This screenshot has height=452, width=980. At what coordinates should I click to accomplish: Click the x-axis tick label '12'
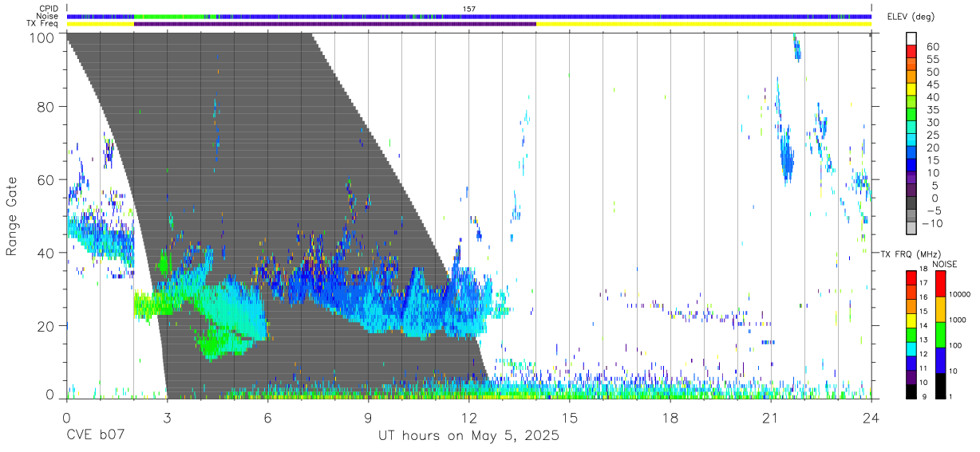click(469, 416)
